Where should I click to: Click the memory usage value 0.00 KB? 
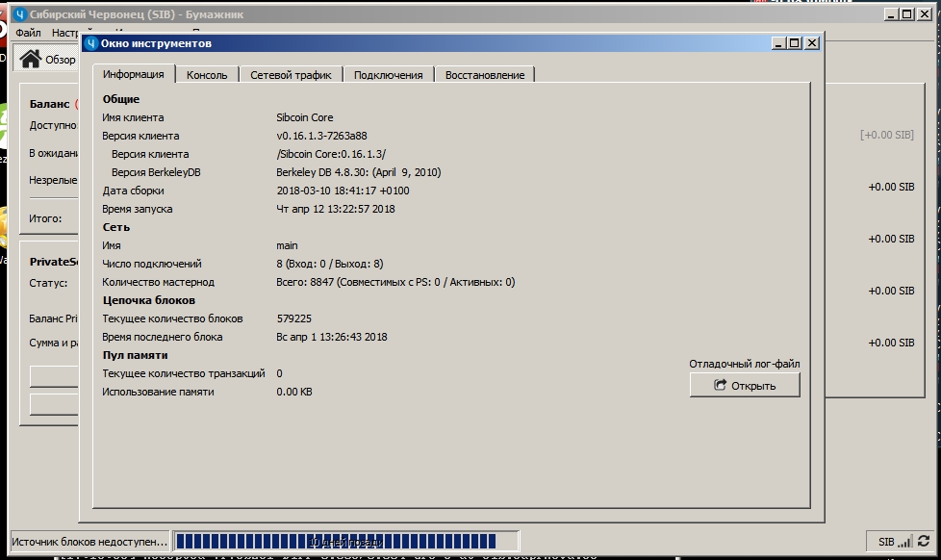[294, 392]
